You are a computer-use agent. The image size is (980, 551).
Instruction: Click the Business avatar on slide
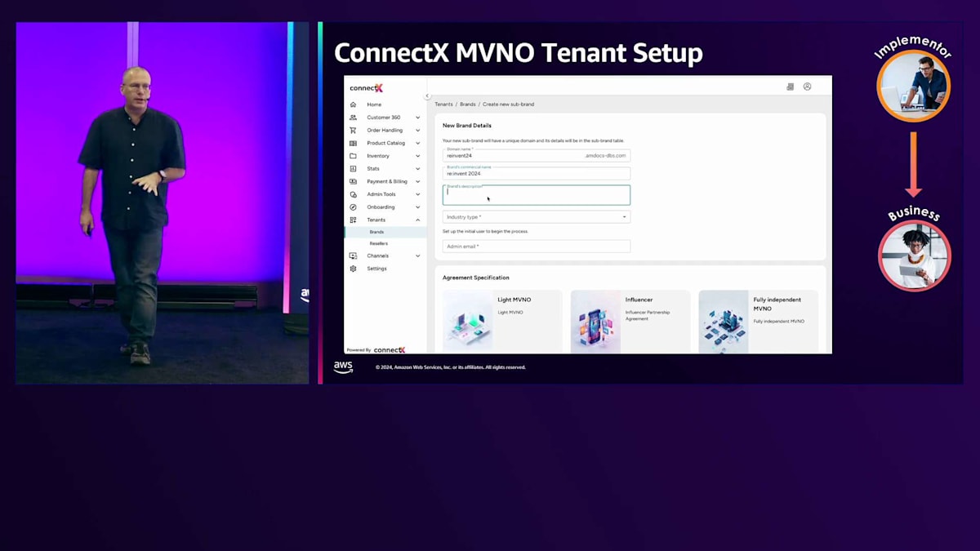(915, 256)
